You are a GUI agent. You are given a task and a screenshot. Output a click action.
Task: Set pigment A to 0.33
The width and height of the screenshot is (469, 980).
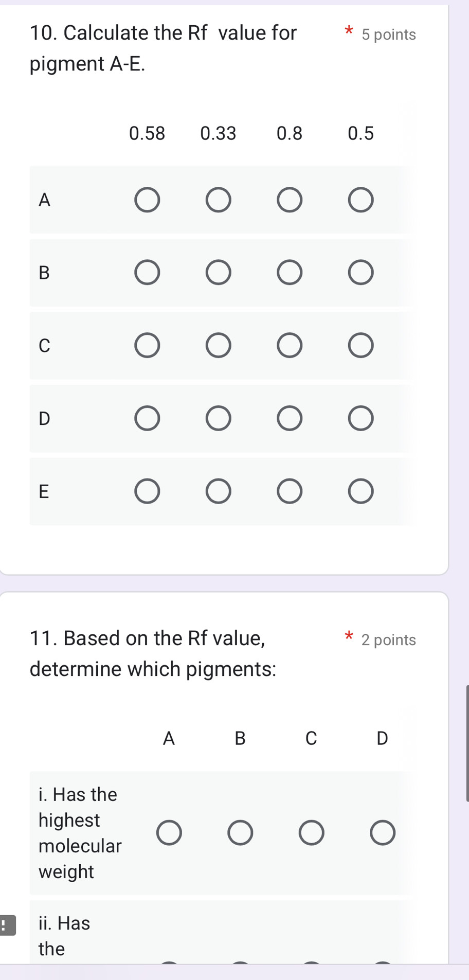tap(219, 200)
